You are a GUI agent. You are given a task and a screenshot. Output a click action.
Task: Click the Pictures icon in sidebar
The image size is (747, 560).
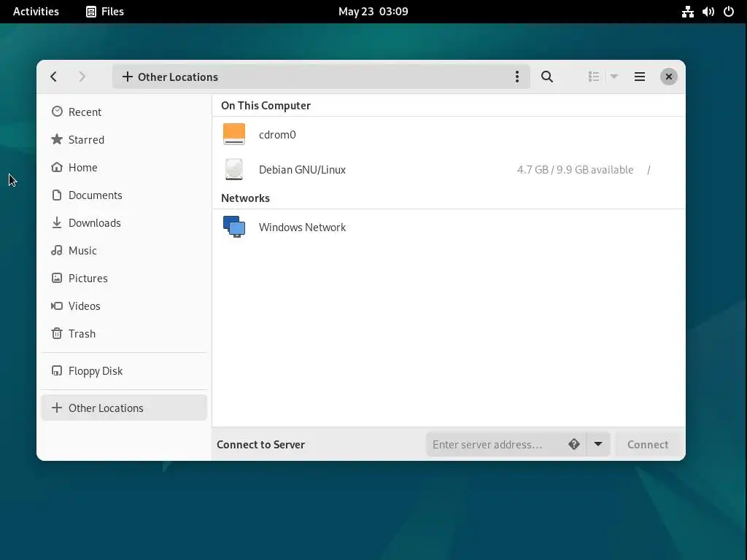click(57, 278)
